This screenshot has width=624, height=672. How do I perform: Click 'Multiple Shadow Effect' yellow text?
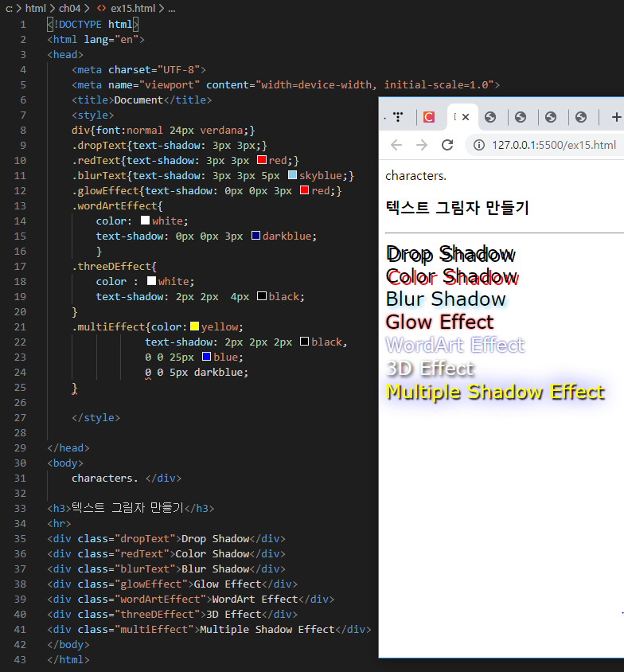click(496, 392)
